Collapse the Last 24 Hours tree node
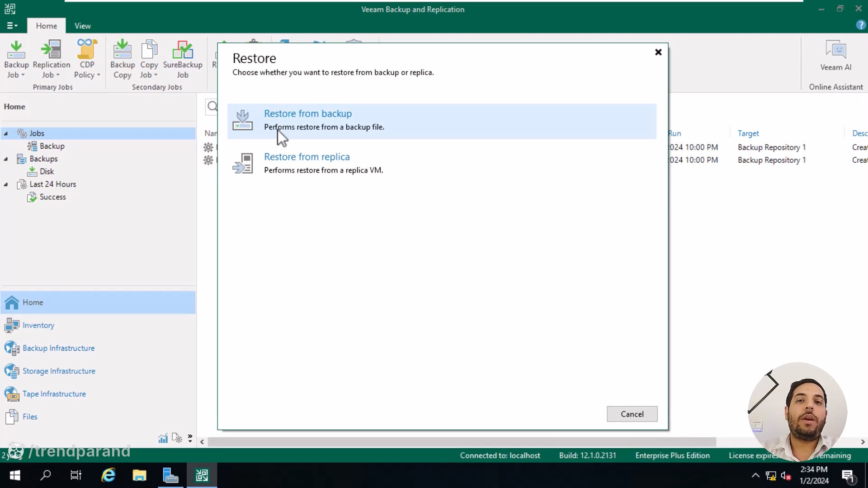The image size is (868, 488). (x=6, y=184)
